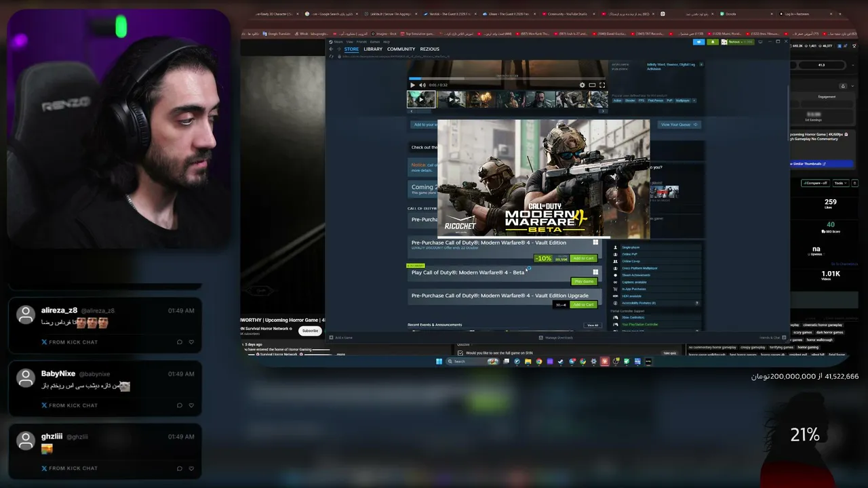Click the 'creepy gameplay' tag chip
Image resolution: width=868 pixels, height=488 pixels.
753,347
